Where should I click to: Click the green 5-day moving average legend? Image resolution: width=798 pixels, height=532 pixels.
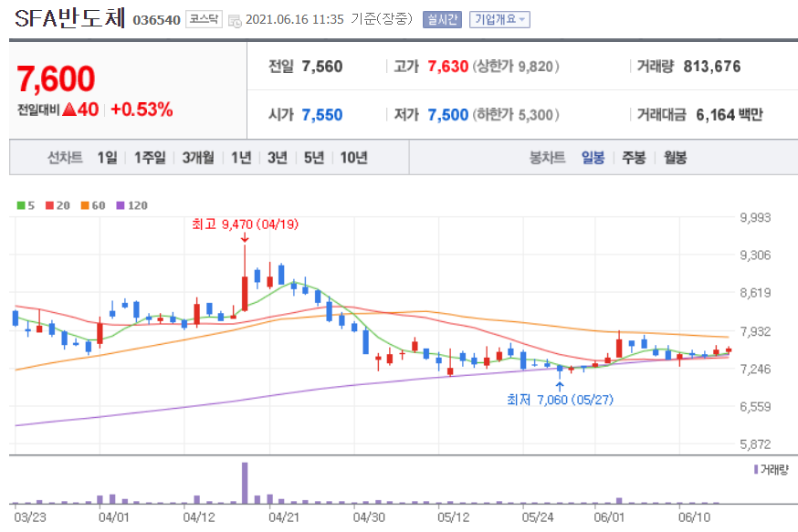(x=26, y=205)
